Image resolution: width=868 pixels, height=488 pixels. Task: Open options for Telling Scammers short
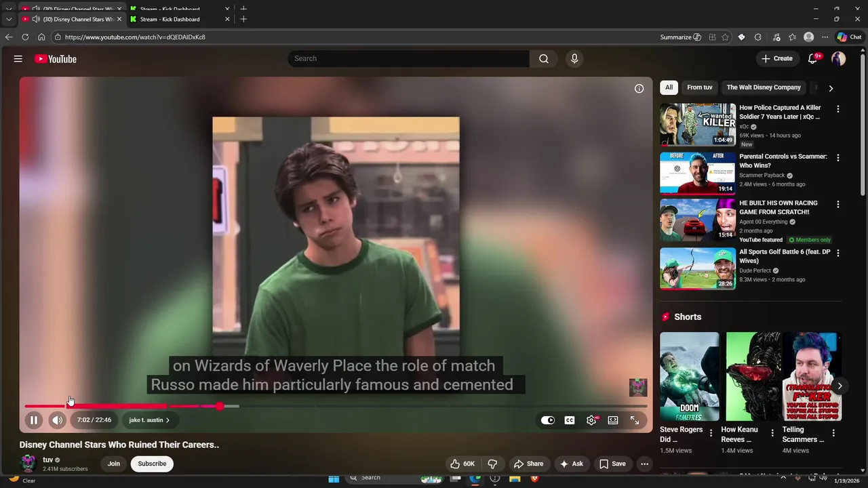[833, 432]
